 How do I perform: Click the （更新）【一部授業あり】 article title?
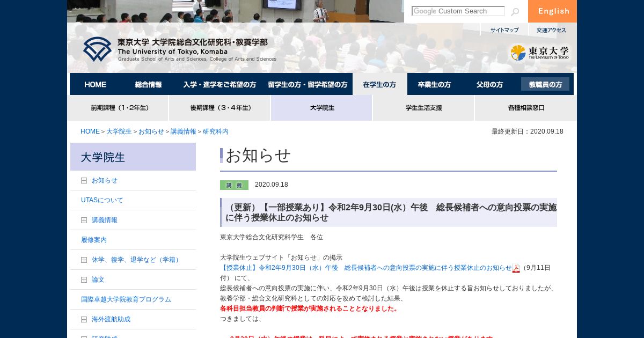point(390,212)
